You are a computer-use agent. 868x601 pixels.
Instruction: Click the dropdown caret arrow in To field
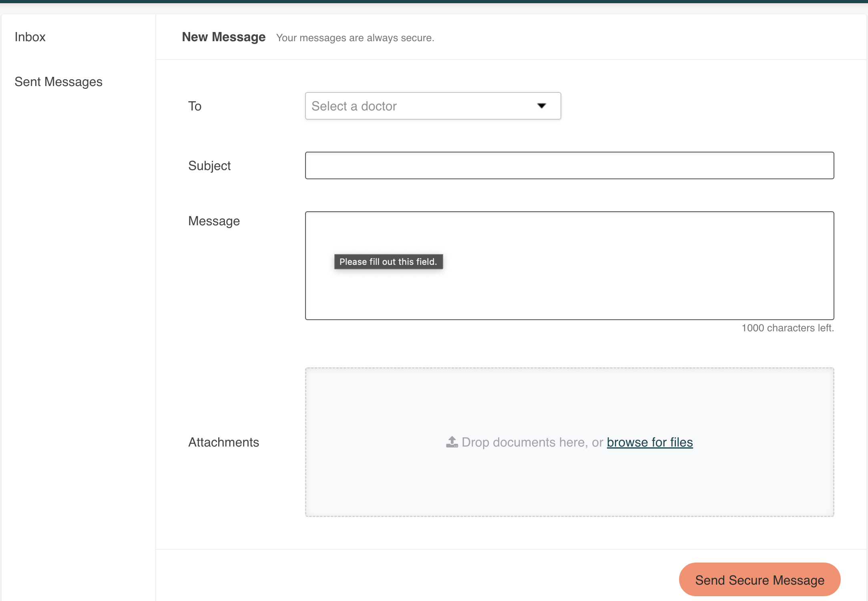point(541,106)
